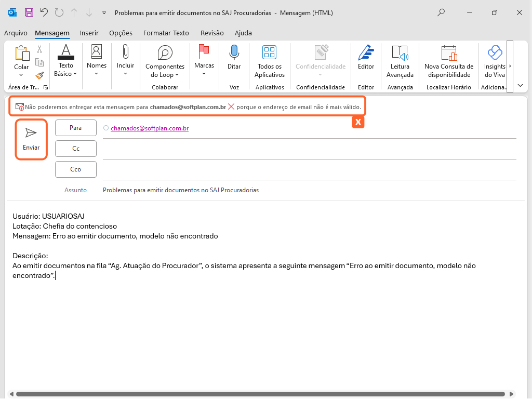Click the Undo arrow icon
This screenshot has height=399, width=532.
pyautogui.click(x=44, y=12)
